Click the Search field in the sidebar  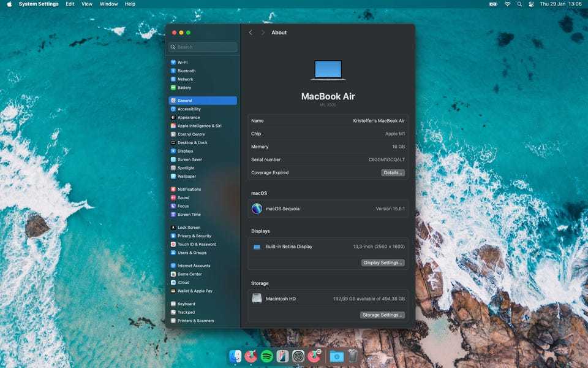click(x=203, y=47)
